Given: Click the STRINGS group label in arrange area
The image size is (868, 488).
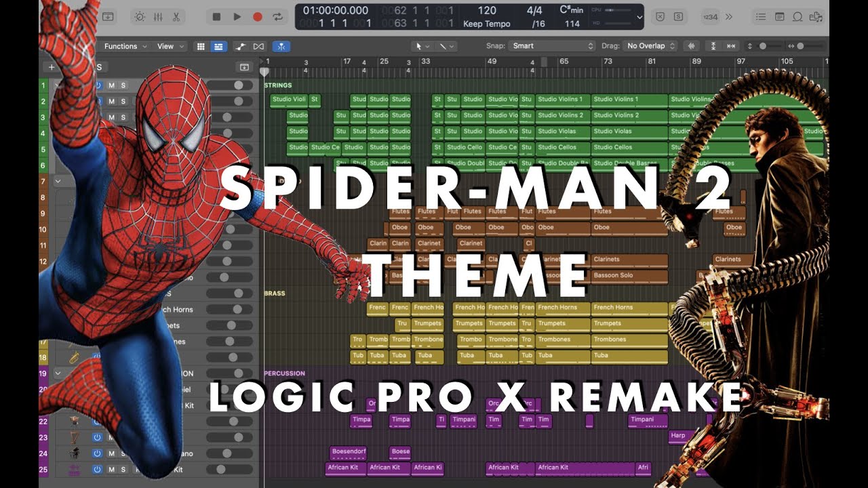Looking at the screenshot, I should pyautogui.click(x=278, y=85).
